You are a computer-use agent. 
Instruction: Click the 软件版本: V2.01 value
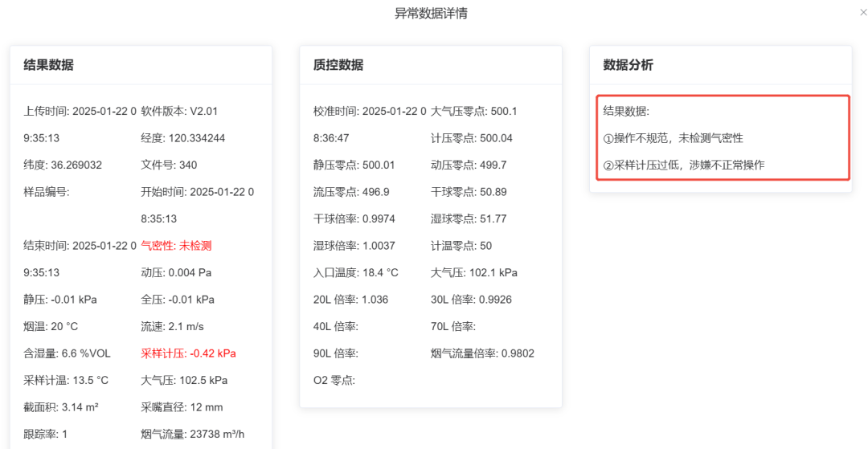click(179, 111)
